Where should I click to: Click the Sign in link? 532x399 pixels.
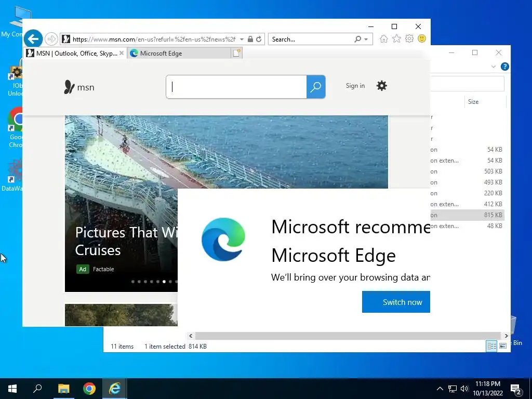(355, 86)
